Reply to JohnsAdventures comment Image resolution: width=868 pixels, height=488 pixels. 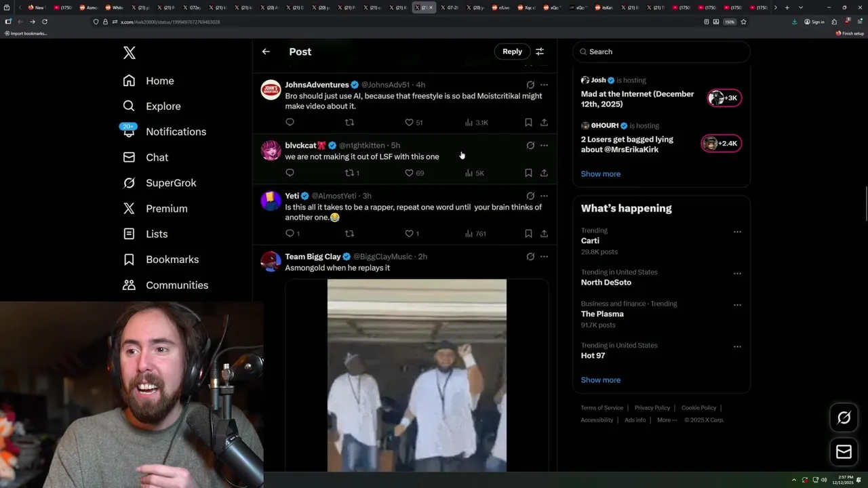point(290,123)
